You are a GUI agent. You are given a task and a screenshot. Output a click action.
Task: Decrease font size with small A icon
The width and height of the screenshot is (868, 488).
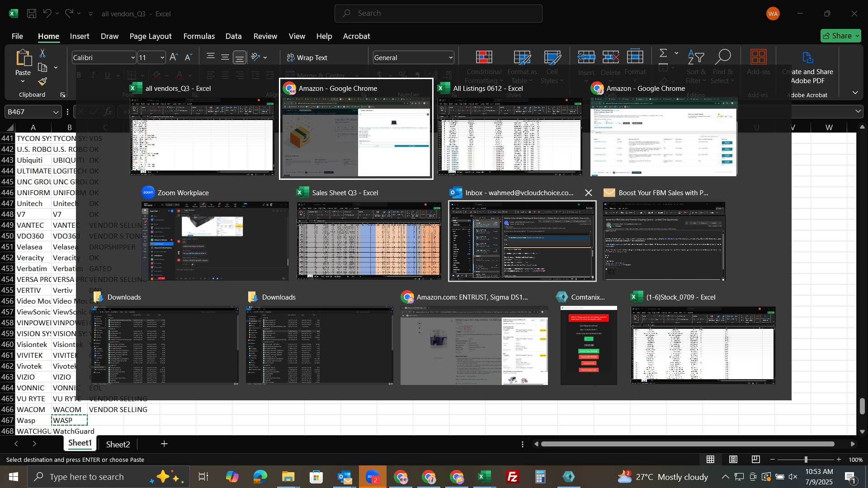point(189,57)
